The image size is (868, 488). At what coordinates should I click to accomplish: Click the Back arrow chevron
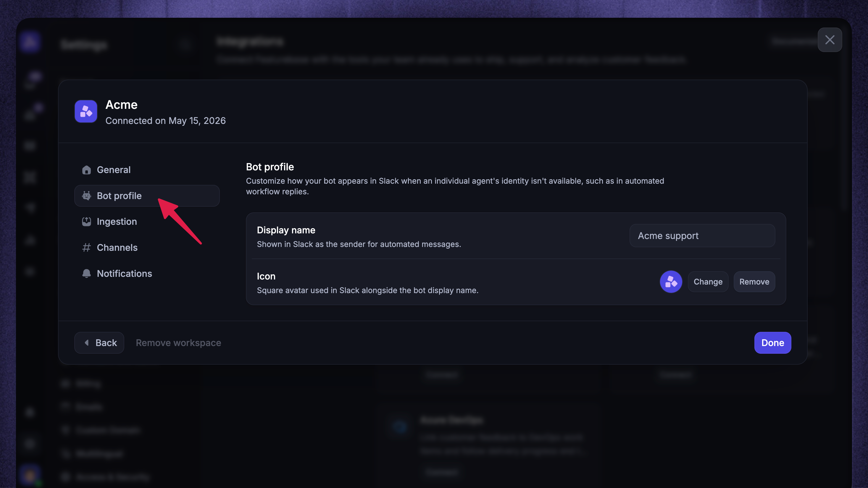tap(87, 343)
